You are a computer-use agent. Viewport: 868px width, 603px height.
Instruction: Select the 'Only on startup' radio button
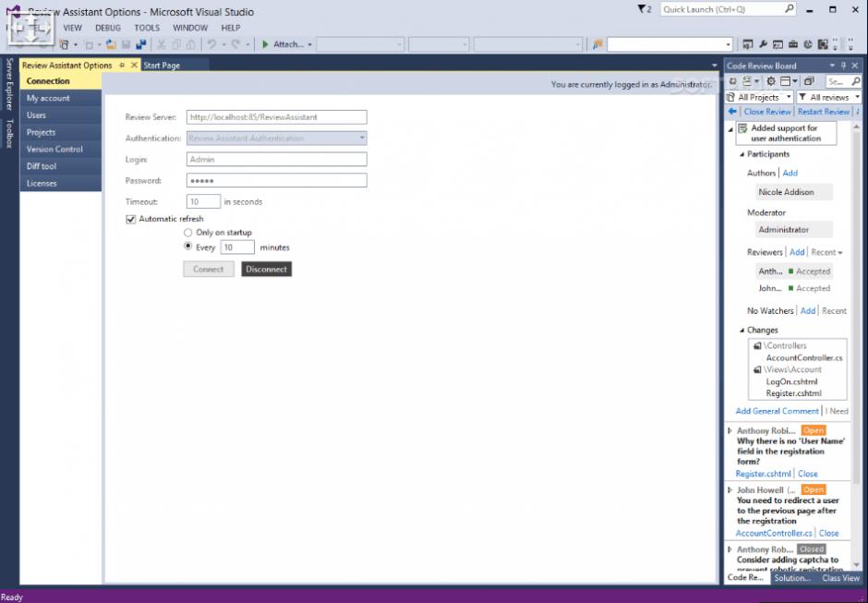[188, 233]
